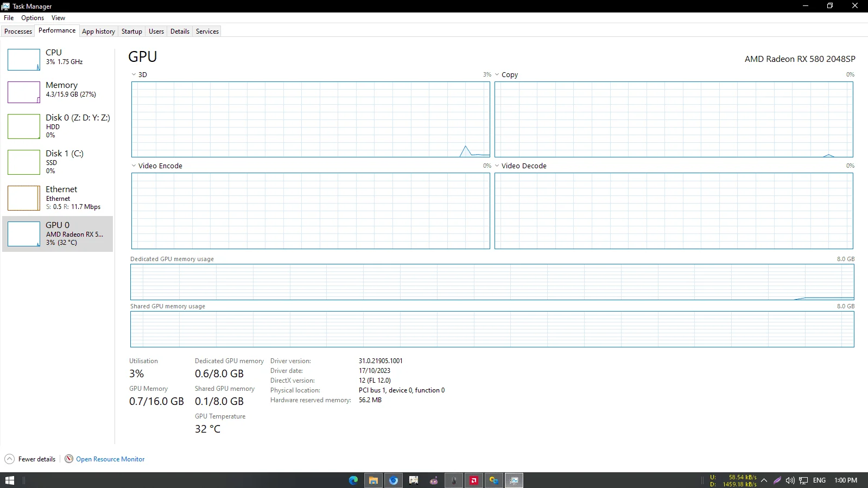
Task: Click the Hardware reserved memory 56.2 MB value
Action: (370, 400)
